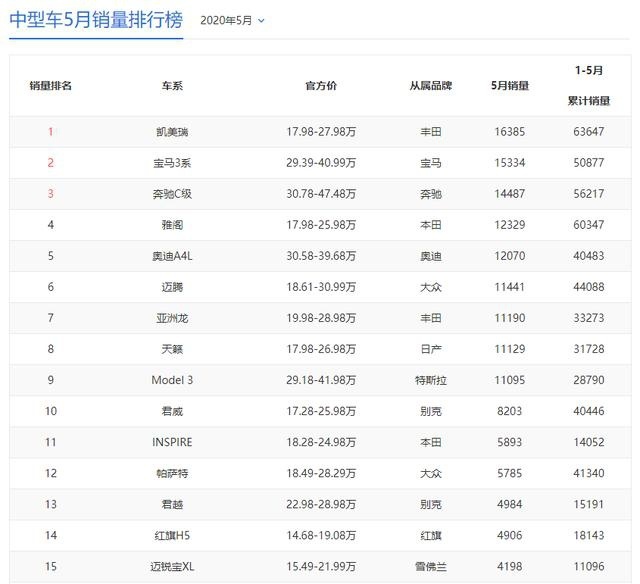Click cumulative sales value 15191

[589, 504]
